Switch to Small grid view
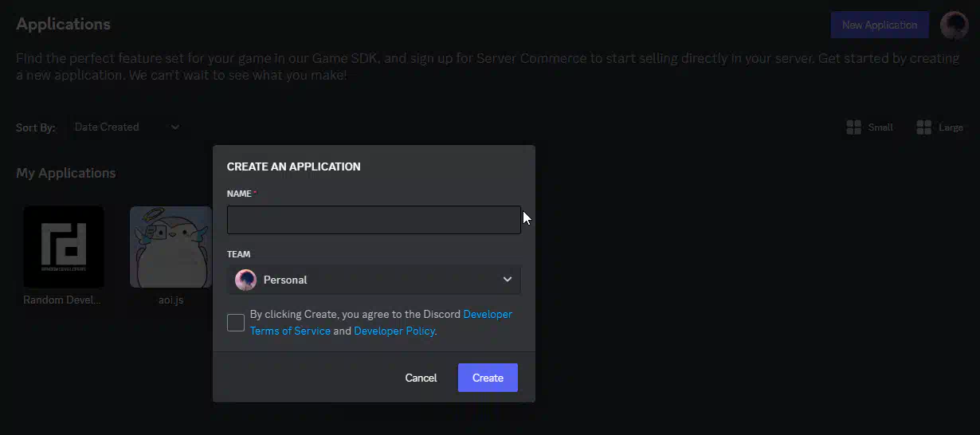Image resolution: width=980 pixels, height=435 pixels. [869, 127]
